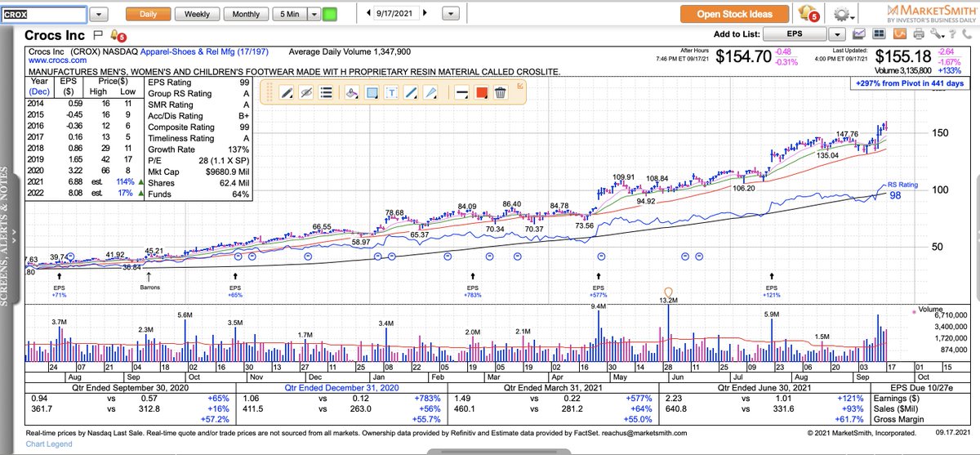Advance to the next date arrow

423,14
